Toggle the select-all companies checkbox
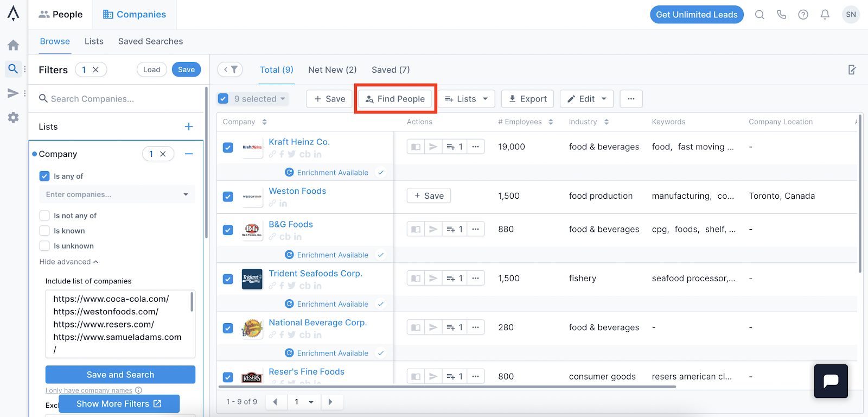Image resolution: width=868 pixels, height=417 pixels. point(223,99)
